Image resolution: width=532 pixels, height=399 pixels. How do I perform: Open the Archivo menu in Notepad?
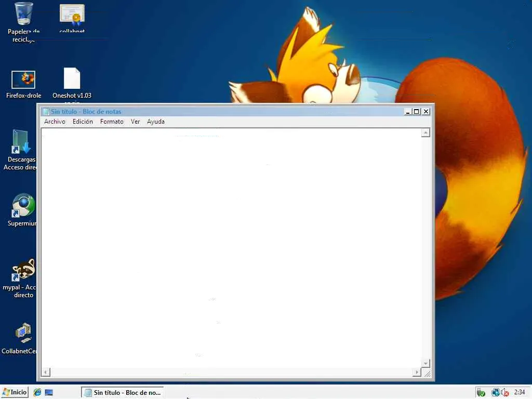coord(55,122)
